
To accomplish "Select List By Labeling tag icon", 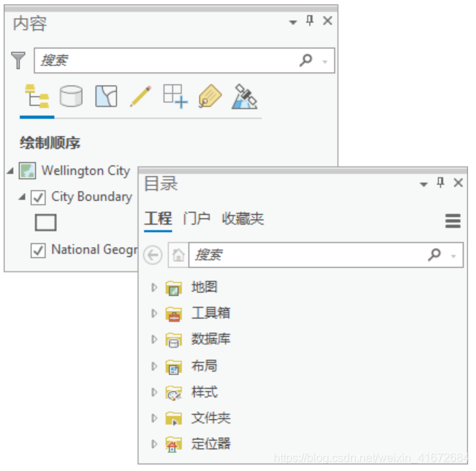I will click(x=210, y=97).
